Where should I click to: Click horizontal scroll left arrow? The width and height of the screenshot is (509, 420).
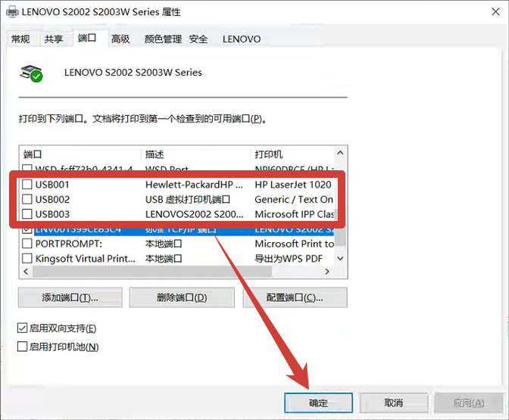[x=26, y=272]
